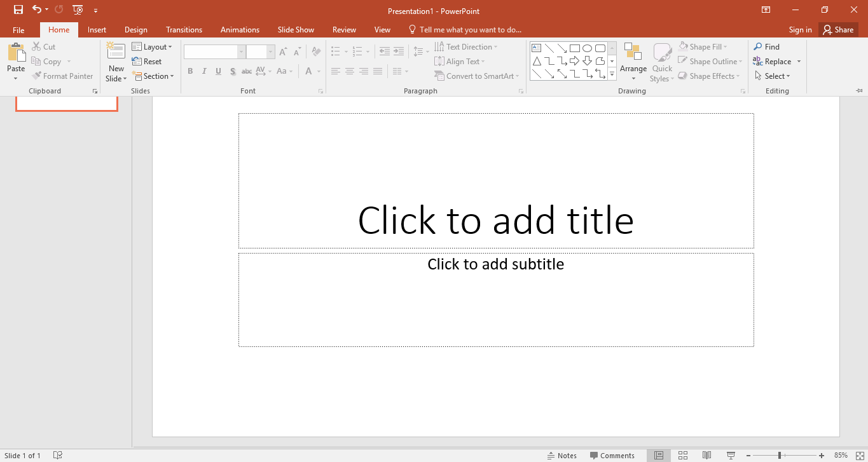Open the Start Slide Show status bar icon
This screenshot has width=868, height=462.
(x=731, y=455)
